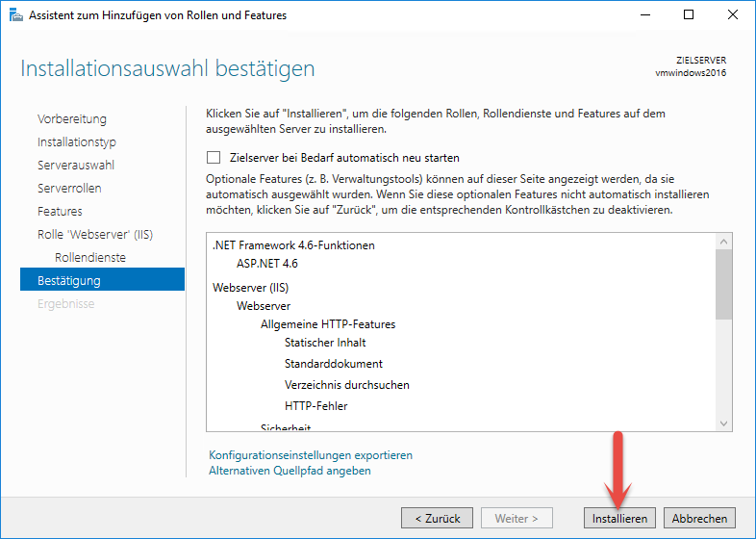Cancel the wizard with Abbrechen
This screenshot has height=539, width=756.
pyautogui.click(x=699, y=518)
